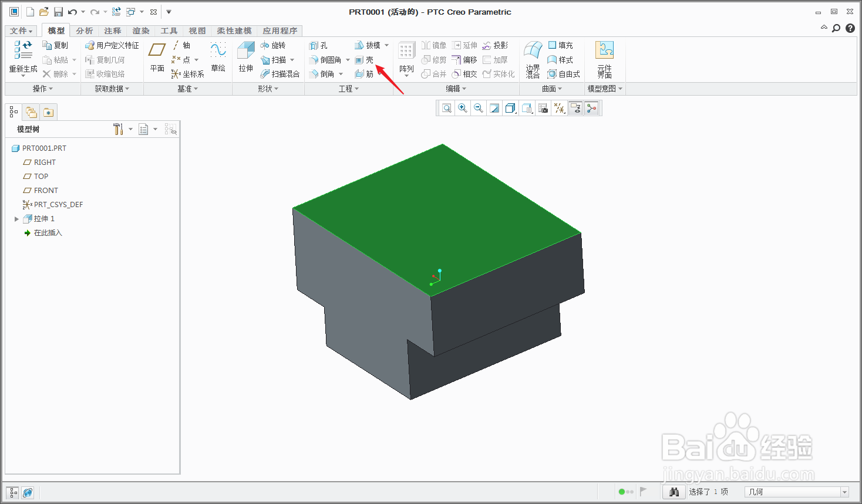Open the Operations (操作) group dropdown
Image resolution: width=862 pixels, height=504 pixels.
click(x=43, y=89)
